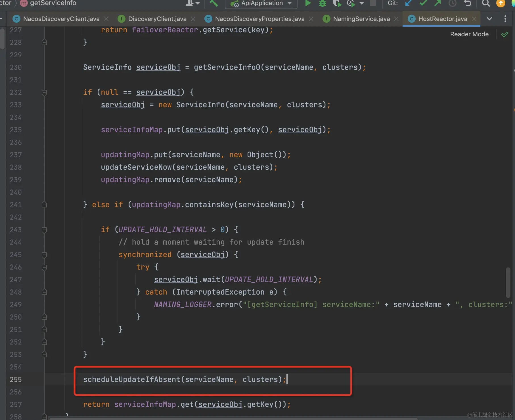Run ApiApplication with the green play icon

tap(308, 3)
